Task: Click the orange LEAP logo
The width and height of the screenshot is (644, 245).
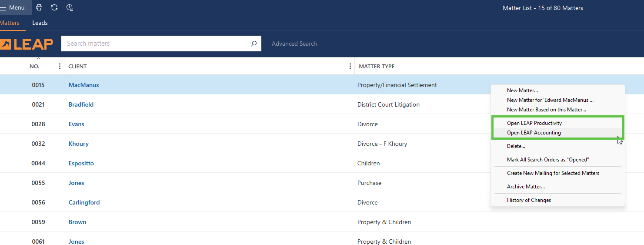Action: click(x=27, y=44)
